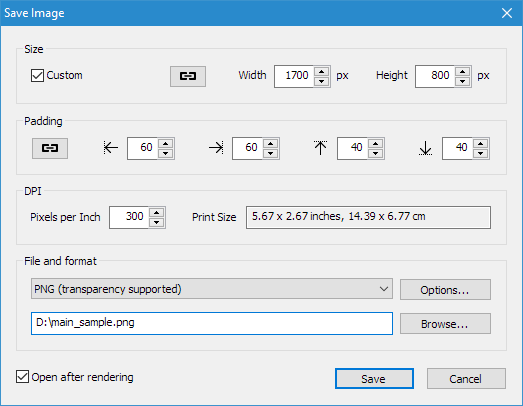Toggle the aspect ratio link button in Size
523x406 pixels.
188,76
